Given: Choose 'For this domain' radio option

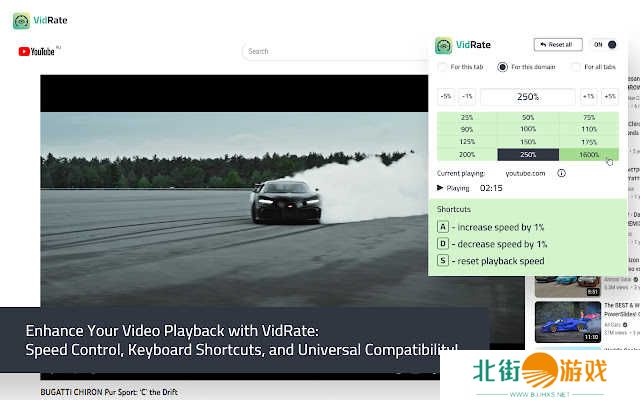Looking at the screenshot, I should click(x=502, y=67).
